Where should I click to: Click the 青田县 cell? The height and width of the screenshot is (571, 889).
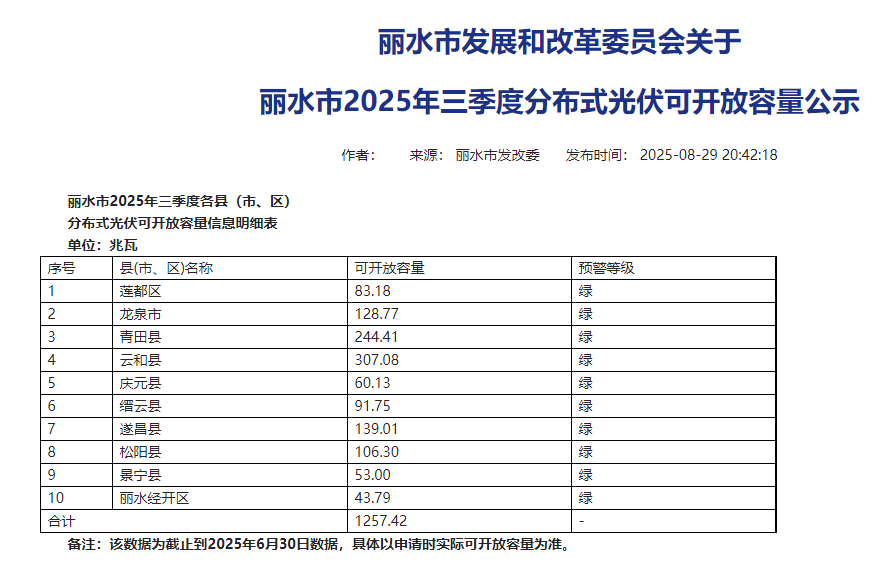pyautogui.click(x=140, y=337)
